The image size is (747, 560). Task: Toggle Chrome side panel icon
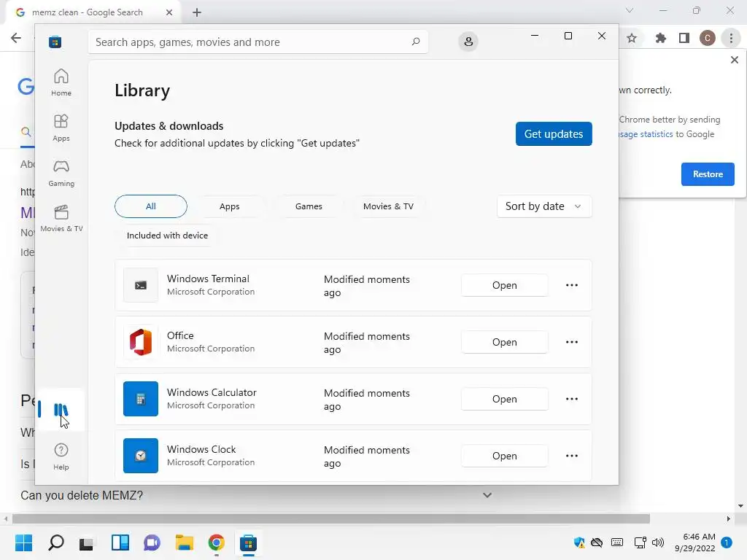684,38
